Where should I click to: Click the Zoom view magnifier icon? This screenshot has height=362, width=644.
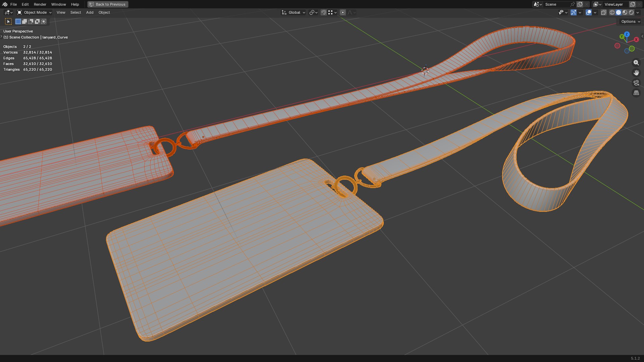click(x=636, y=63)
